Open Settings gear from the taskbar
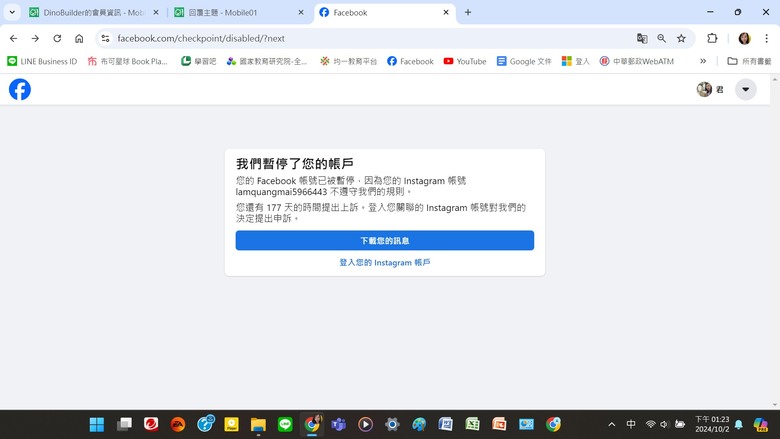Screen dimensions: 780x439 click(392, 424)
